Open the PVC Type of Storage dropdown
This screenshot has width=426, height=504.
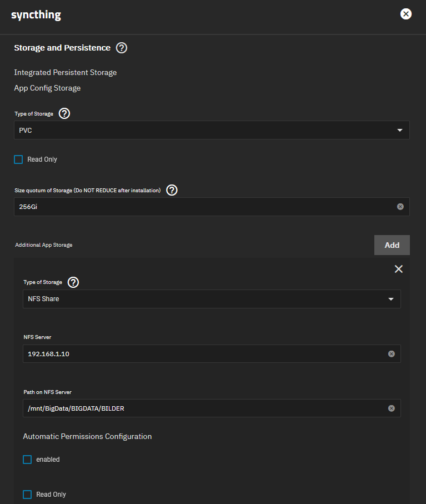(212, 130)
